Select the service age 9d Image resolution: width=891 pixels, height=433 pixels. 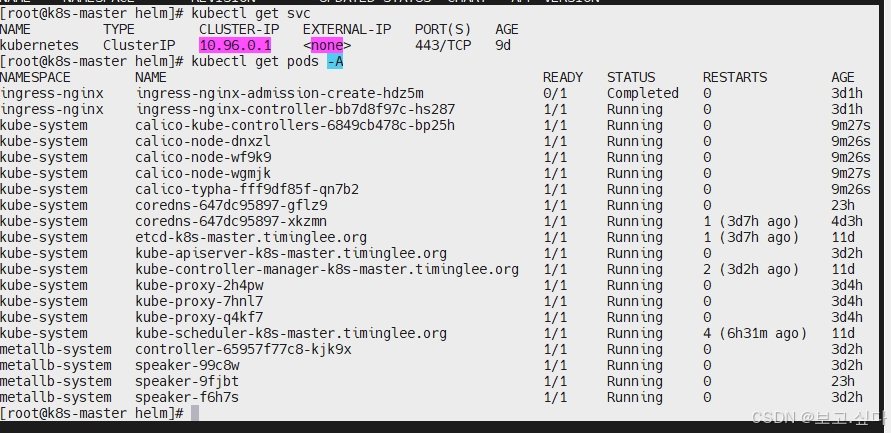(x=503, y=45)
